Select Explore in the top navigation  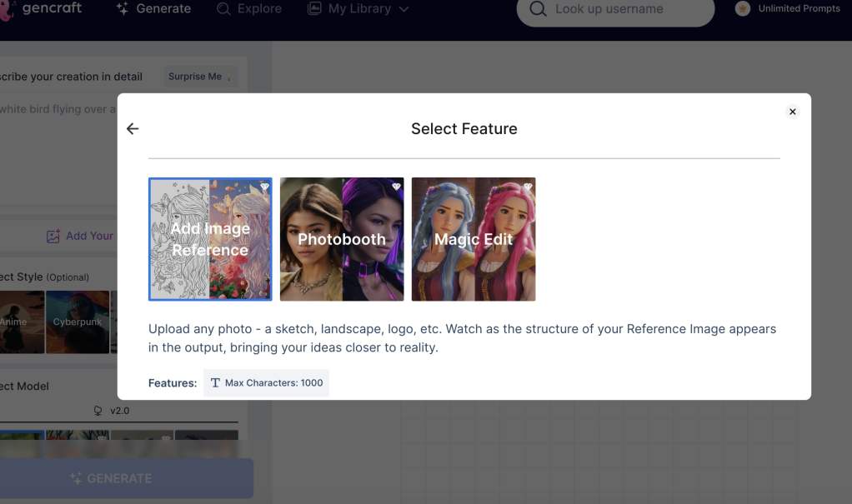click(258, 8)
